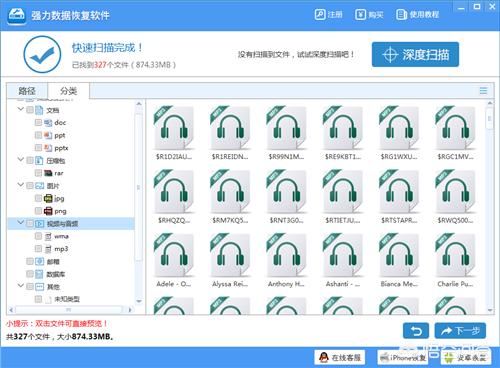
Task: Select the Alyssa Rei mp3 file icon
Action: tap(230, 256)
